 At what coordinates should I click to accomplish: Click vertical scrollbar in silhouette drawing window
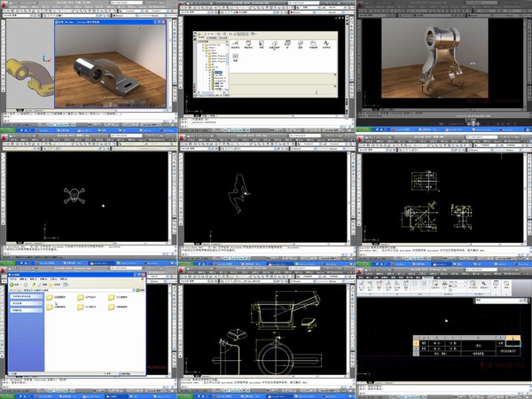[x=348, y=198]
